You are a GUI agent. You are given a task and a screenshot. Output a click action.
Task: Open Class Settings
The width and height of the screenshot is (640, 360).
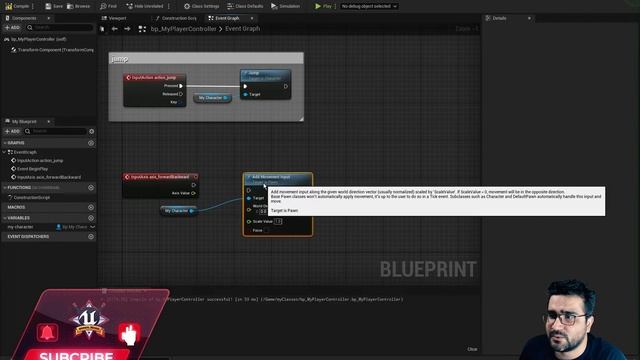pyautogui.click(x=201, y=6)
